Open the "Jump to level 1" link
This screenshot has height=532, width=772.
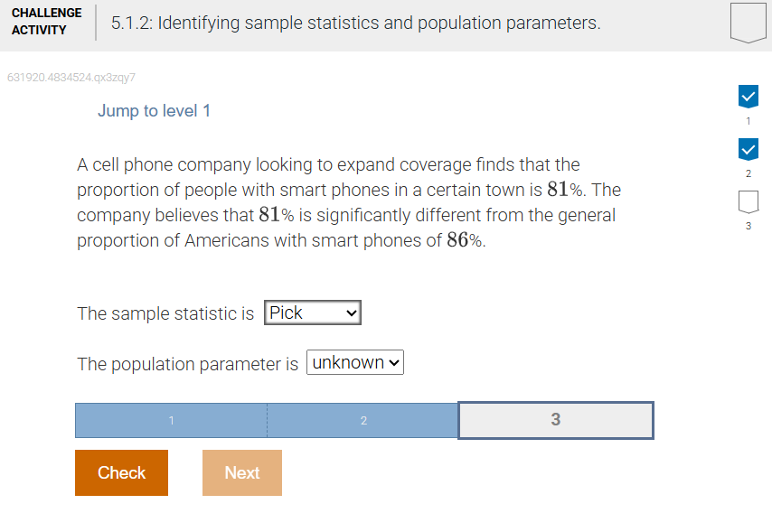[x=154, y=109]
